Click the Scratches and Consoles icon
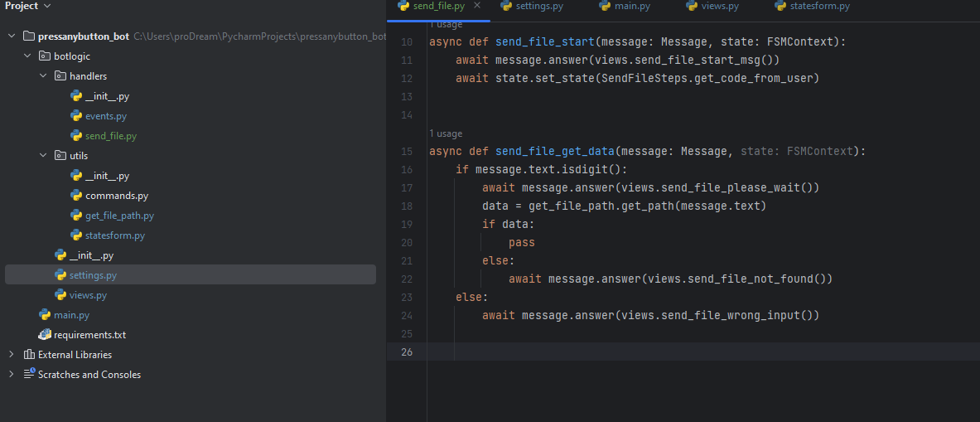Viewport: 980px width, 422px height. tap(29, 375)
